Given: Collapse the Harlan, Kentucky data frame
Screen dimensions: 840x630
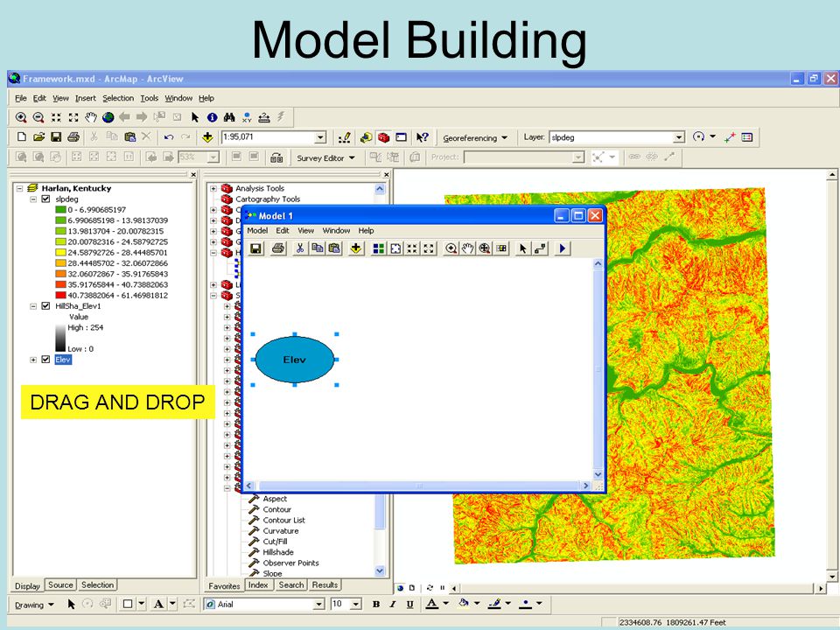Looking at the screenshot, I should pos(20,188).
